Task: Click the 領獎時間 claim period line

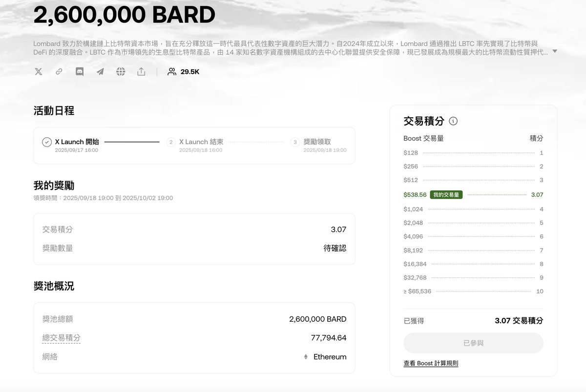Action: point(103,198)
